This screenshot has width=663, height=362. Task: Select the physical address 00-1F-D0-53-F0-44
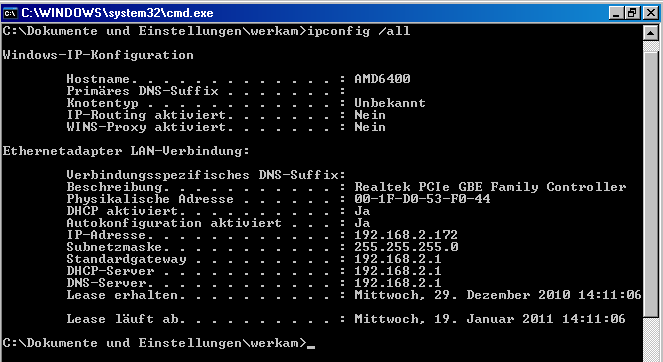tap(422, 199)
